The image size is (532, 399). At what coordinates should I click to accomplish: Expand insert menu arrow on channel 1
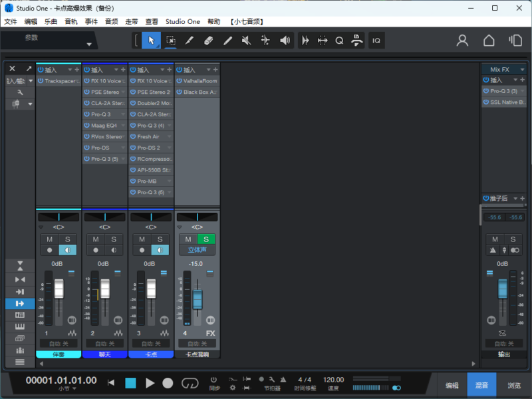(x=70, y=70)
